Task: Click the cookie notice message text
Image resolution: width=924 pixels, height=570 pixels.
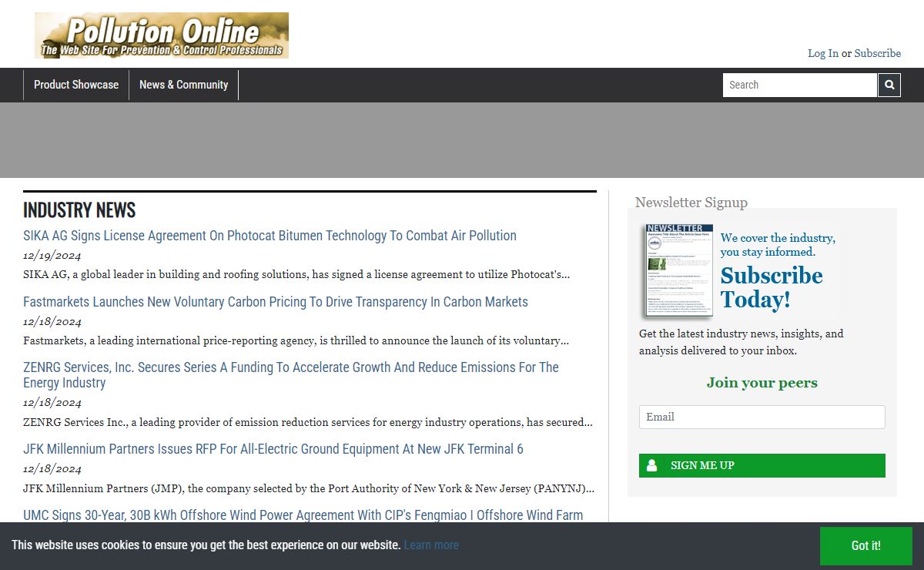Action: [206, 545]
